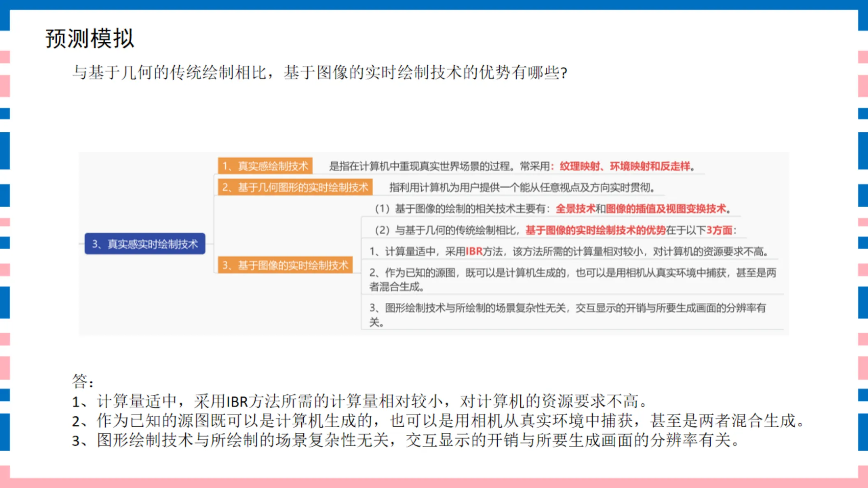Click the red text 3方面
This screenshot has width=868, height=488.
[x=719, y=230]
